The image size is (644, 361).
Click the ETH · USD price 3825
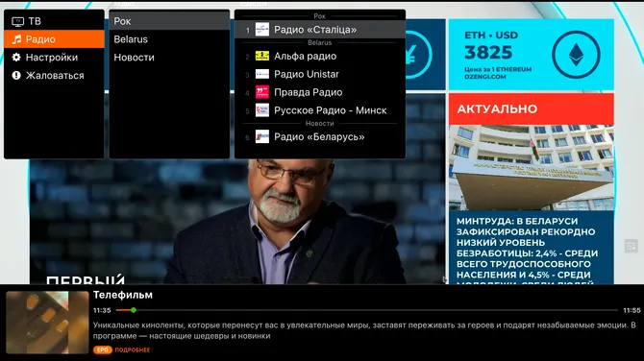click(488, 52)
